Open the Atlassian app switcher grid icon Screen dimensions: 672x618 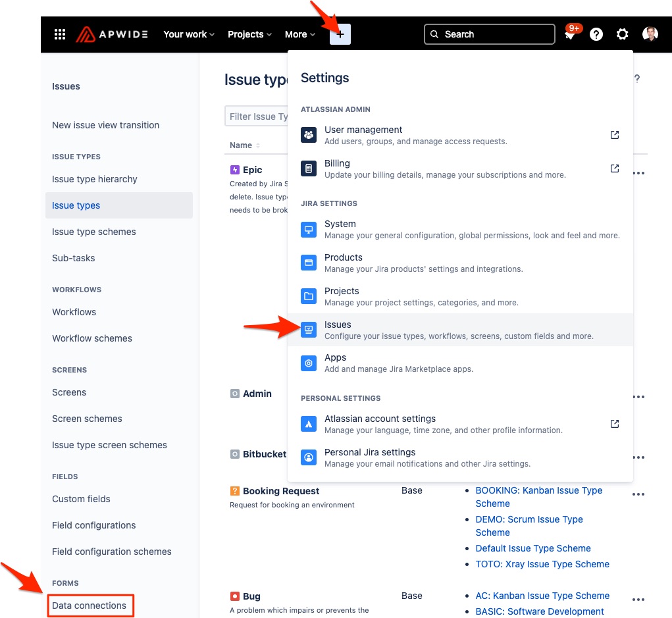[x=59, y=34]
